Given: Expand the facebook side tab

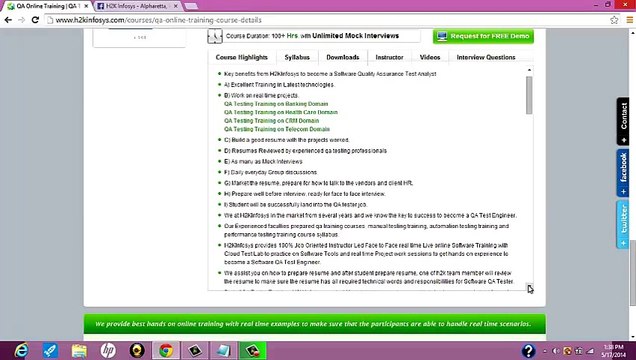Looking at the screenshot, I should [x=623, y=173].
